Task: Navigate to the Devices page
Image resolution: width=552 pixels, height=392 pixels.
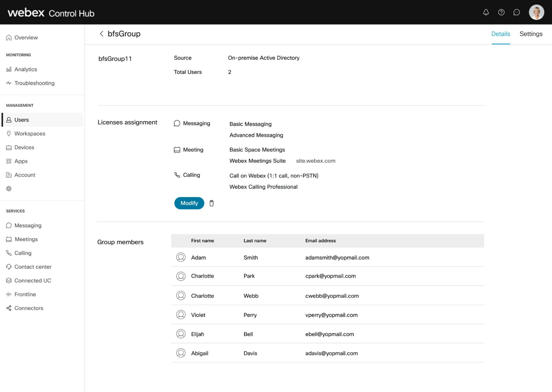Action: tap(24, 147)
